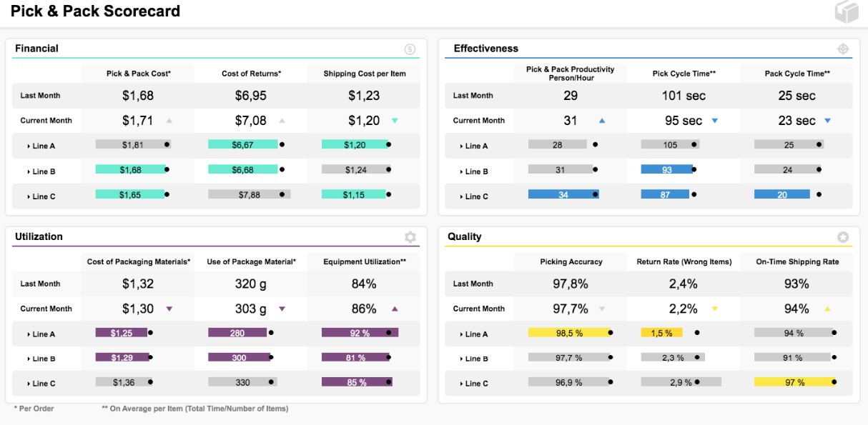This screenshot has height=425, width=868.
Task: Click the gear icon in Utilization panel
Action: coord(410,237)
